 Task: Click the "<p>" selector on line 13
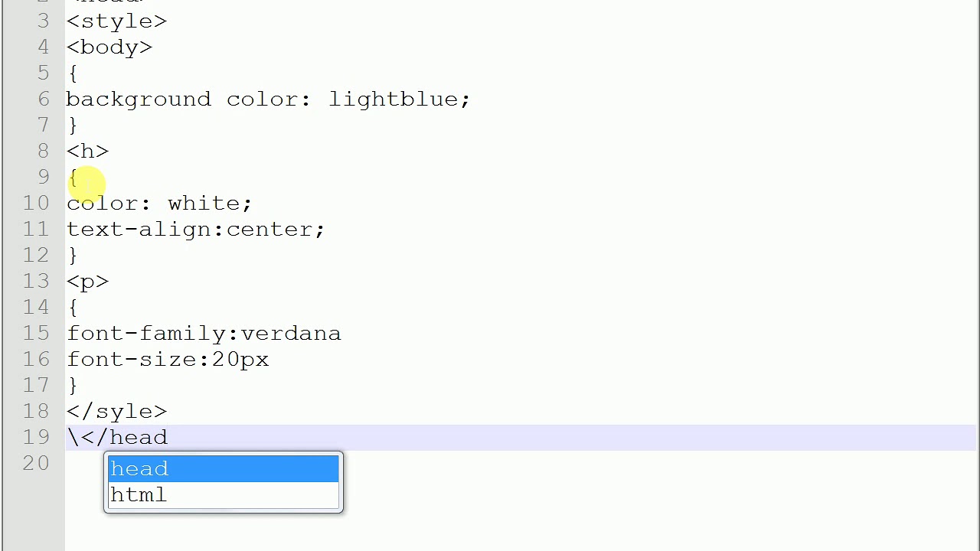click(87, 281)
